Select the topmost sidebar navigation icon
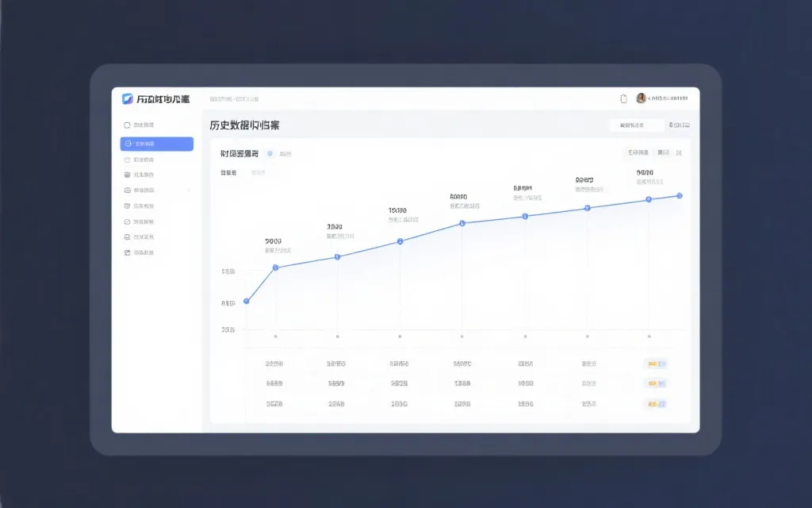The width and height of the screenshot is (812, 508). [x=126, y=125]
